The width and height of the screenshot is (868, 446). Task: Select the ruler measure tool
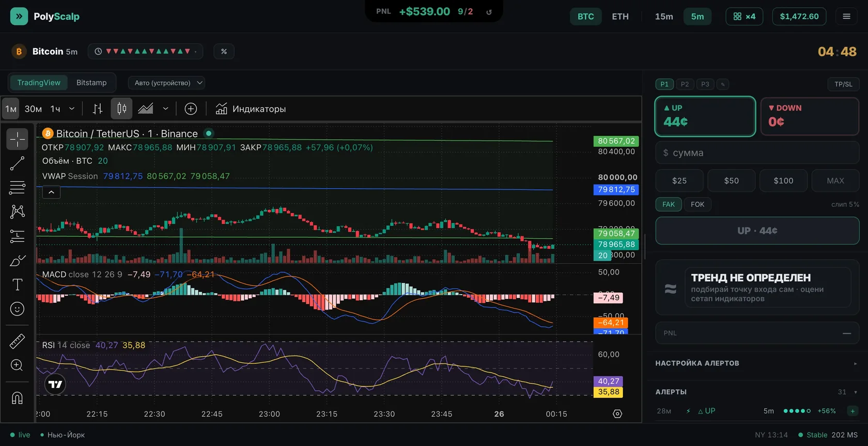[17, 341]
